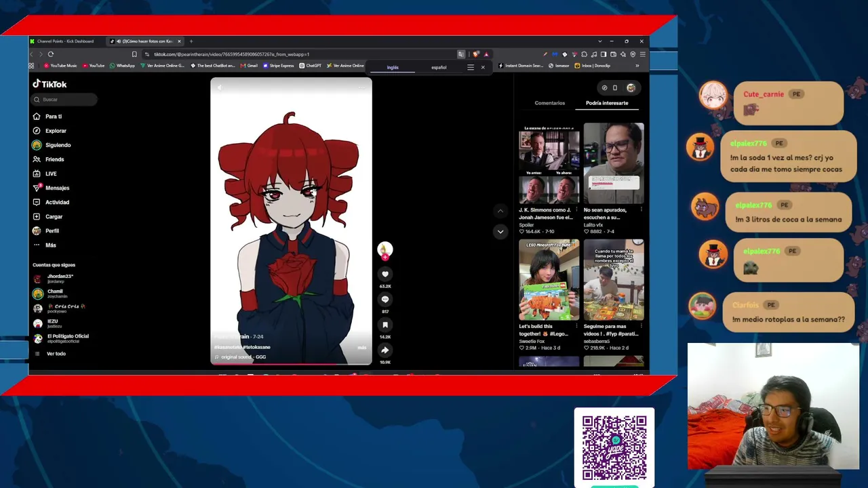Seek using the video progress bar
This screenshot has height=488, width=868.
291,364
